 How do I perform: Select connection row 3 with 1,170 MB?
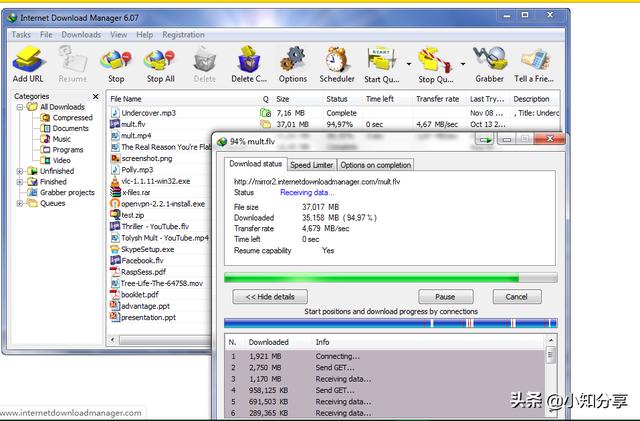(386, 379)
